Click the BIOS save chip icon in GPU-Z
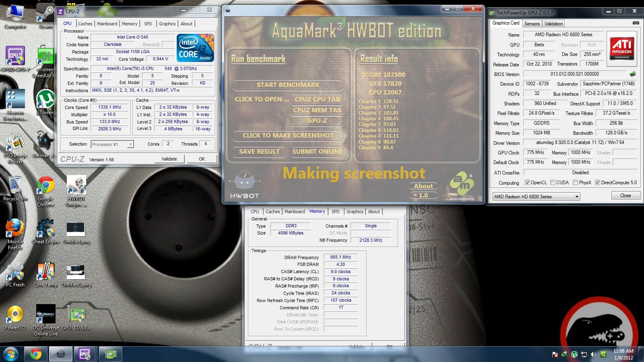The image size is (644, 362). [x=632, y=74]
